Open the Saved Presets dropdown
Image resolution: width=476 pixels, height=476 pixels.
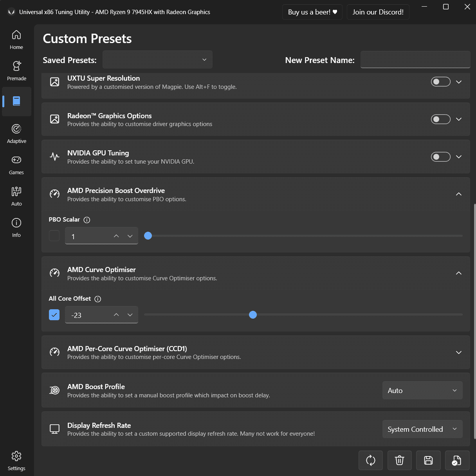click(157, 59)
